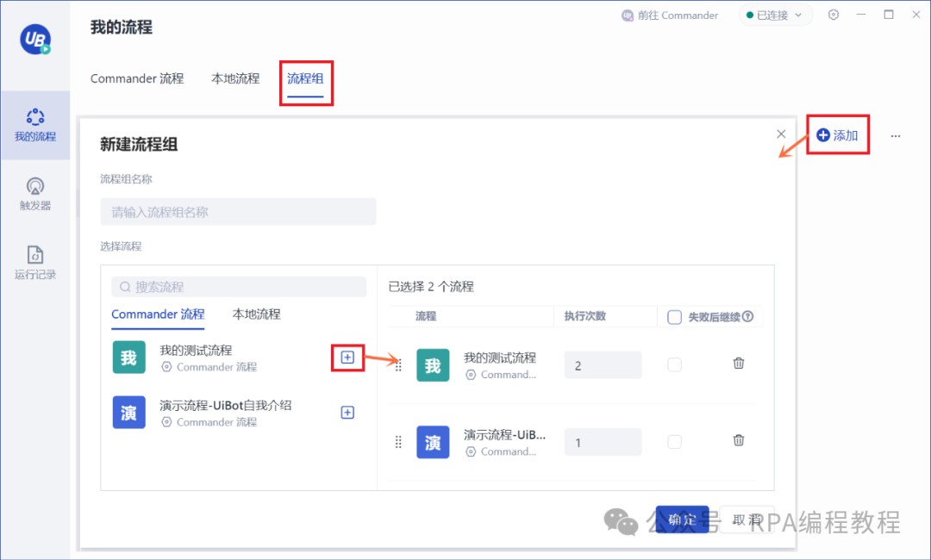Edit execution count for selected 演示流程-UiB...
This screenshot has height=560, width=931.
tap(603, 443)
